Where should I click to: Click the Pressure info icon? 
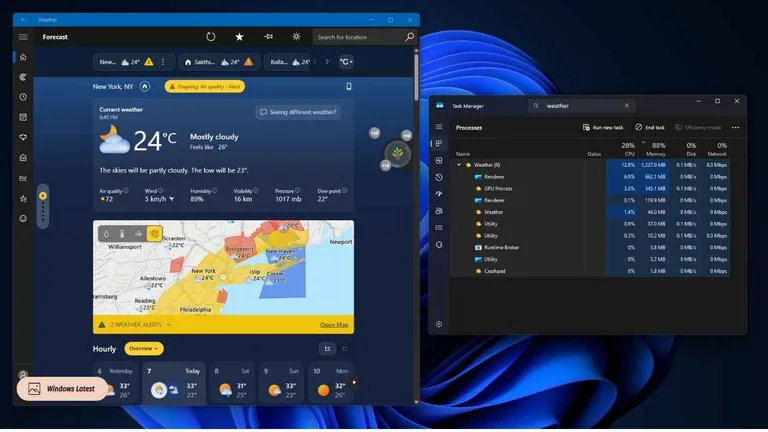pos(298,191)
